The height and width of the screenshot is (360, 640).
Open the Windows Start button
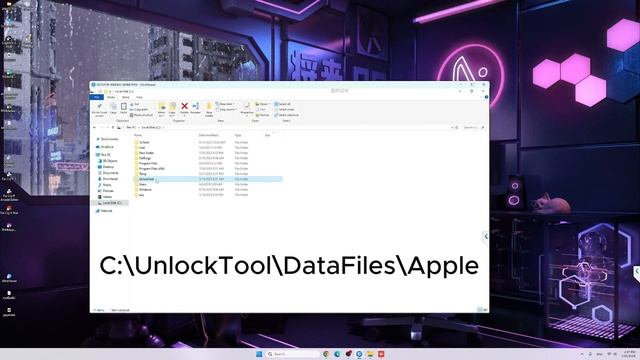[259, 354]
